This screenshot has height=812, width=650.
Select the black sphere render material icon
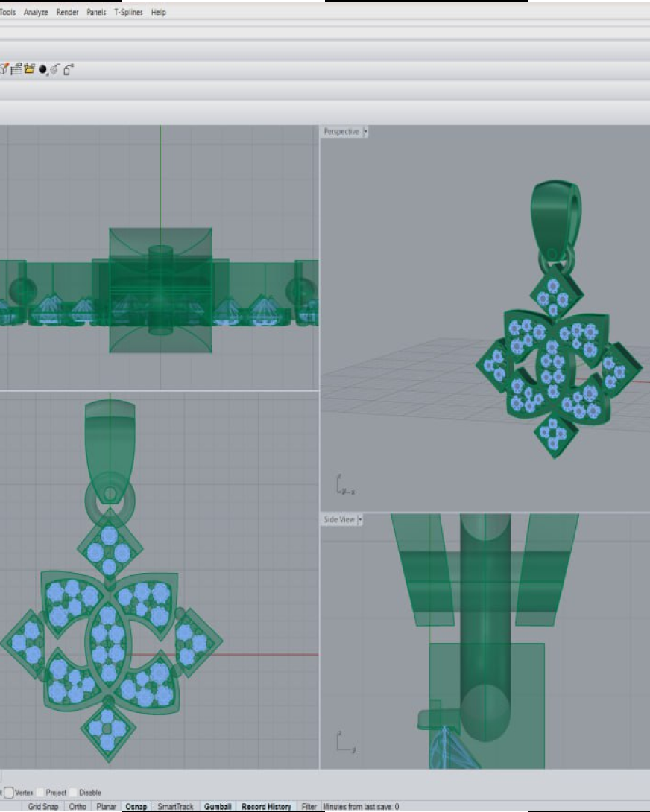tap(42, 69)
